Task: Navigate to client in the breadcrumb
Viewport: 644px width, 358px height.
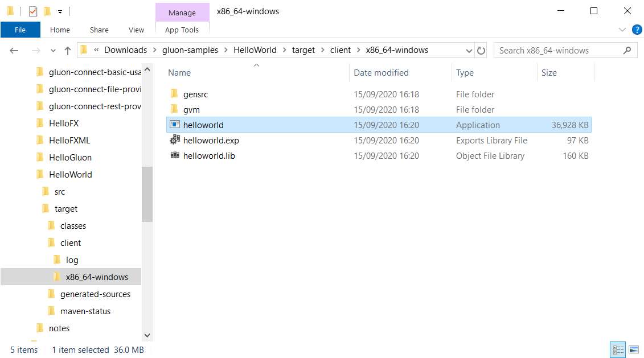Action: pos(341,50)
